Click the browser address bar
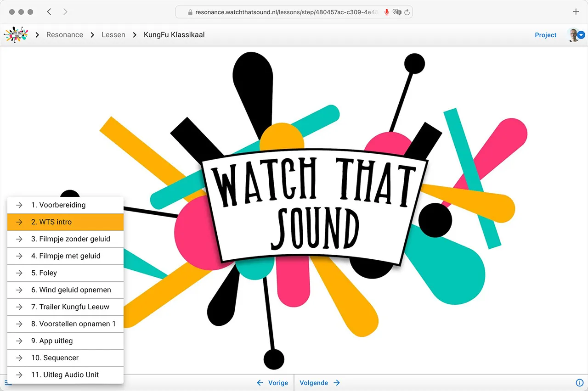 (x=285, y=12)
